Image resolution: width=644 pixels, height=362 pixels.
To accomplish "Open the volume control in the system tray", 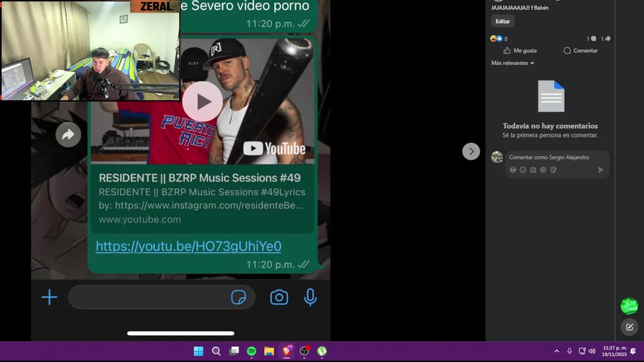I will coord(592,351).
